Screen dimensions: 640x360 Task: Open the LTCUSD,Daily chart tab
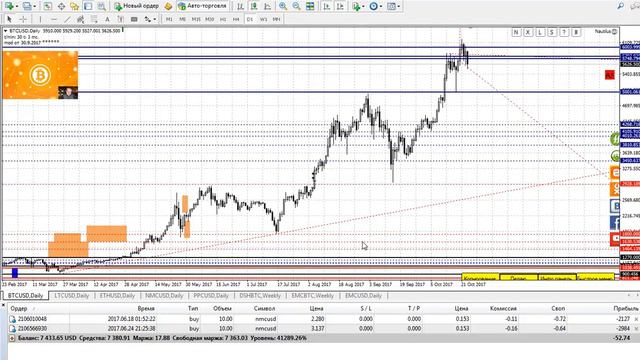tap(72, 295)
